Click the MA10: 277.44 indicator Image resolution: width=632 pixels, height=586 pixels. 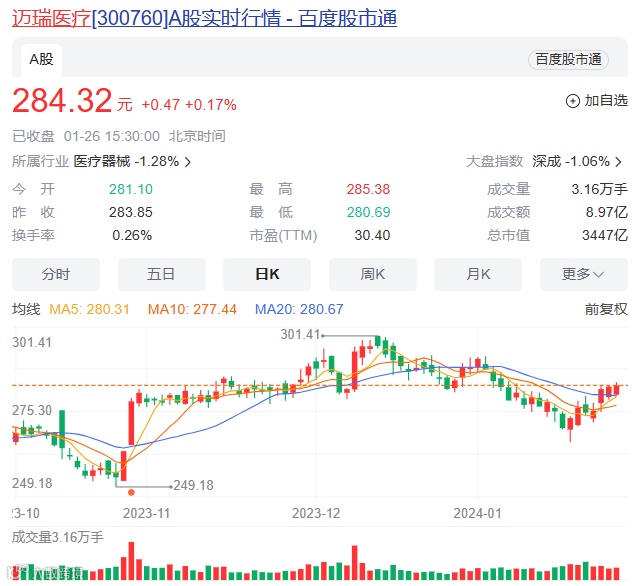point(192,309)
